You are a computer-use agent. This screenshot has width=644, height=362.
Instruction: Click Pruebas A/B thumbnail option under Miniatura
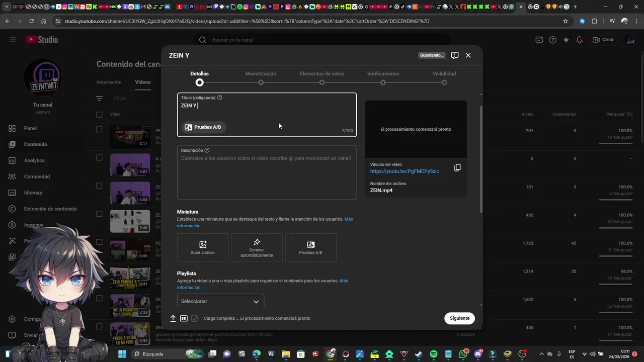[x=310, y=247]
